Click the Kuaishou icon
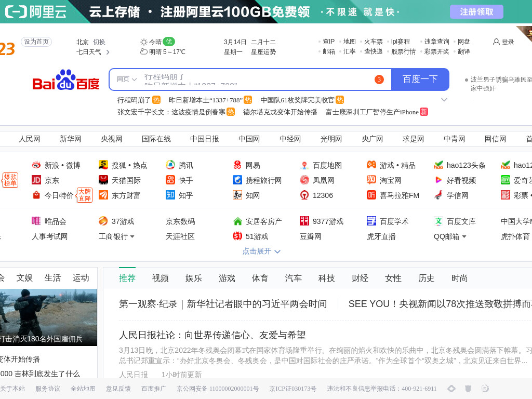 (x=170, y=180)
